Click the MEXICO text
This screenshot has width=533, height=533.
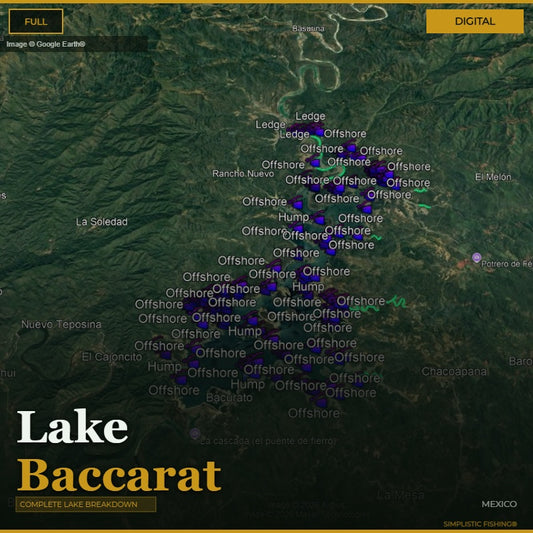pyautogui.click(x=499, y=504)
